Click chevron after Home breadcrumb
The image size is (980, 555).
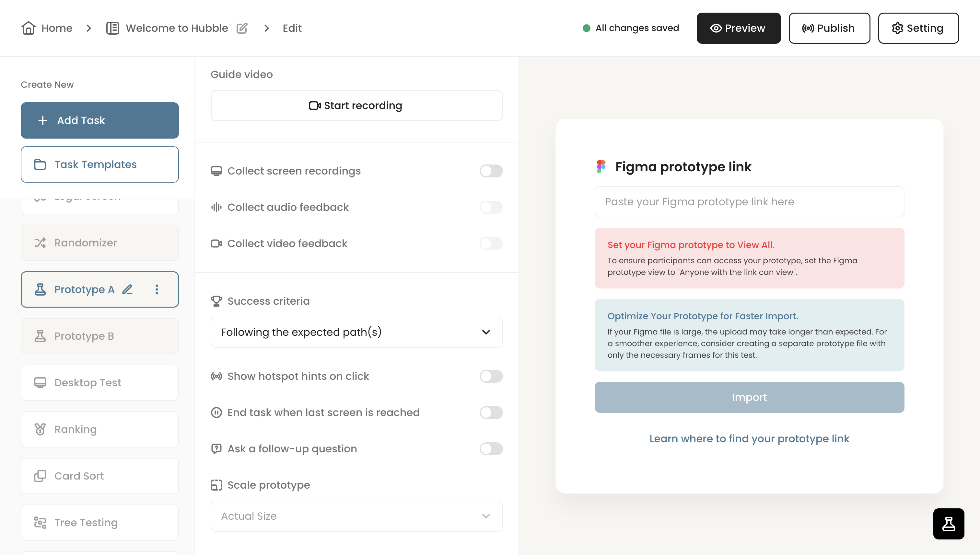pyautogui.click(x=89, y=28)
